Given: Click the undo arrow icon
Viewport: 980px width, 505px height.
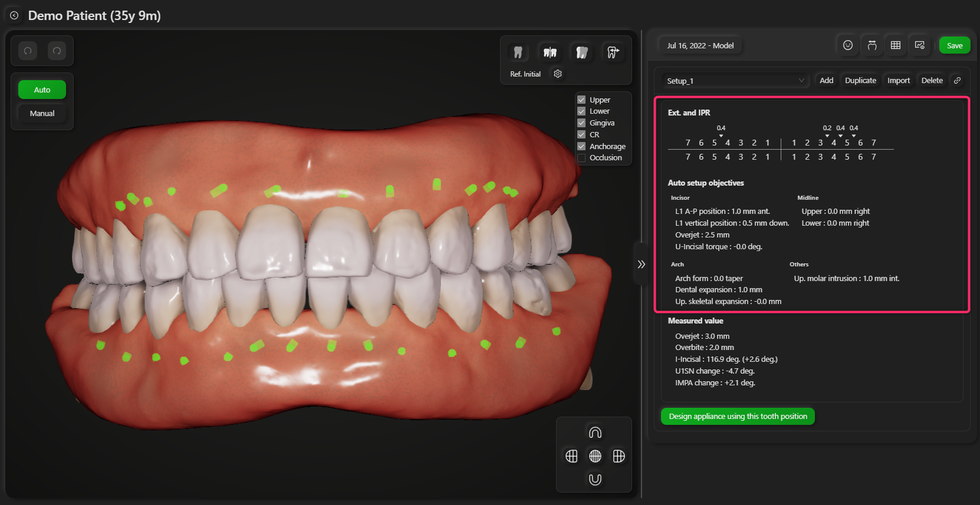Looking at the screenshot, I should click(x=28, y=51).
